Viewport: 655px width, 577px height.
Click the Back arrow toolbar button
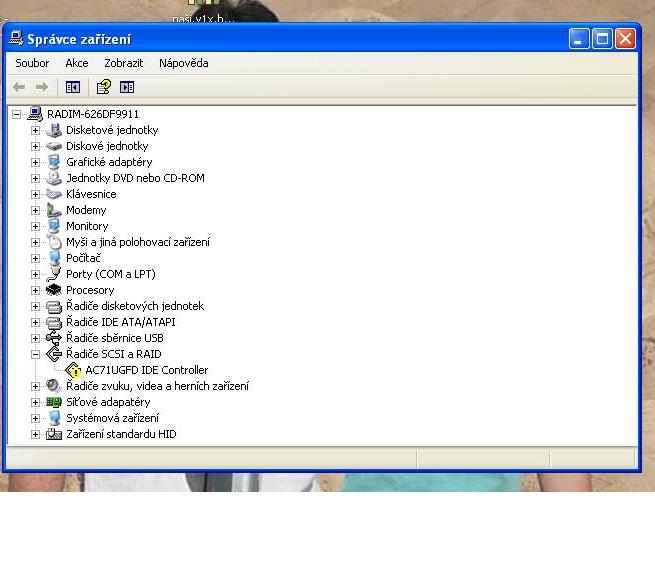(19, 87)
